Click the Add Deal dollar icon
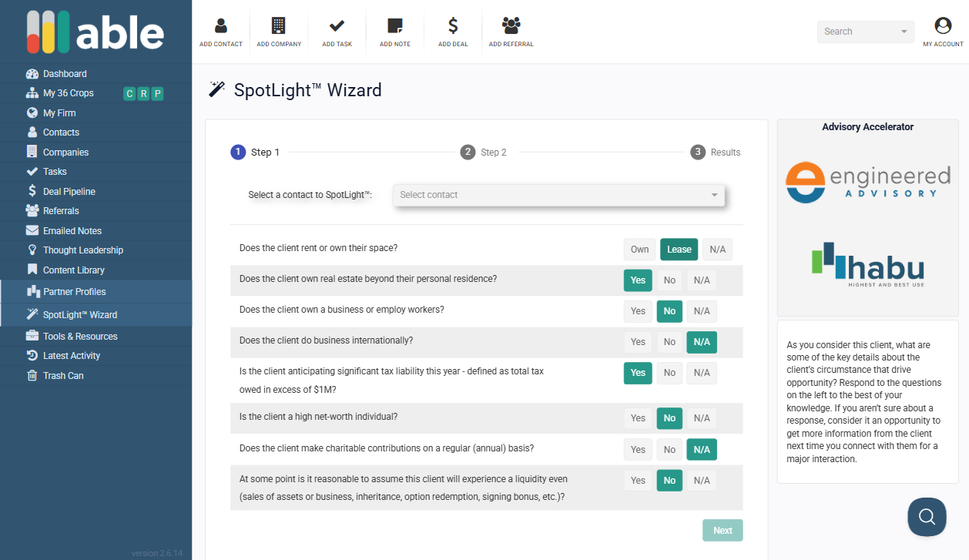The height and width of the screenshot is (560, 969). click(x=453, y=26)
